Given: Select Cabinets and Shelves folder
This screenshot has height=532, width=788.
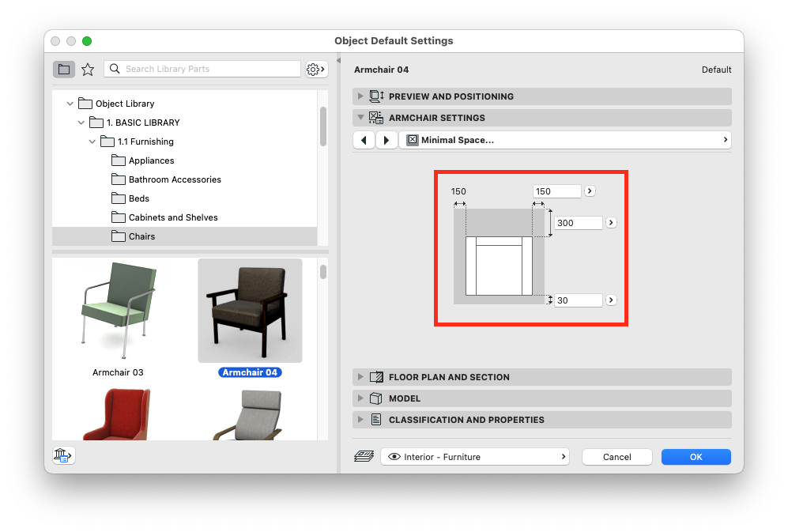Looking at the screenshot, I should (x=184, y=217).
